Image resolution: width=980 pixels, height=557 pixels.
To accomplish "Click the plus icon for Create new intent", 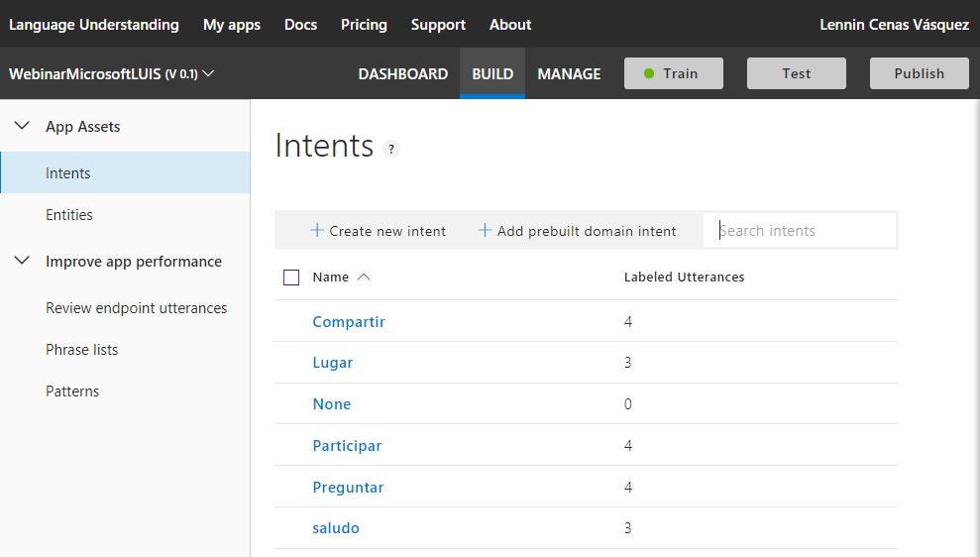I will (317, 230).
